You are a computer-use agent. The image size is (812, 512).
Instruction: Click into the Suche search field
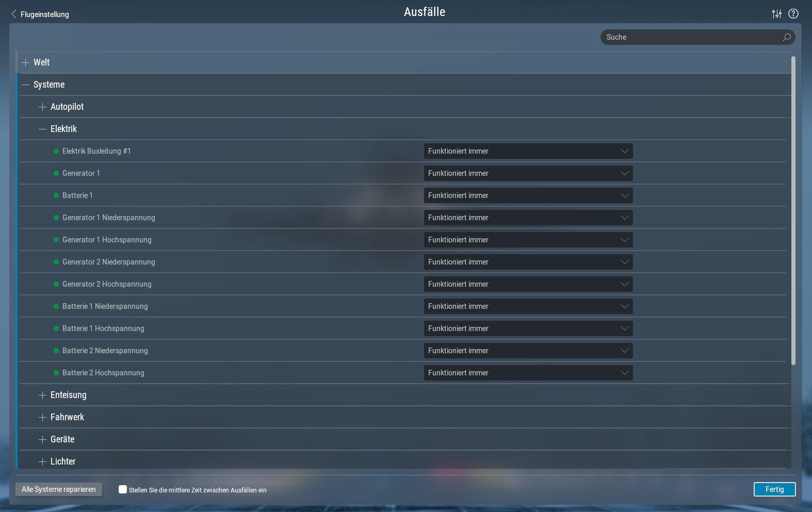(x=691, y=37)
